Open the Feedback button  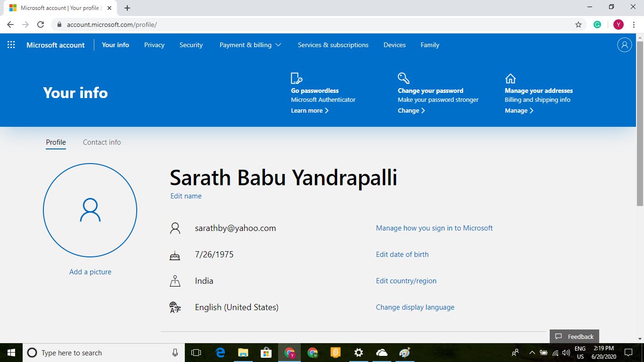pyautogui.click(x=574, y=337)
